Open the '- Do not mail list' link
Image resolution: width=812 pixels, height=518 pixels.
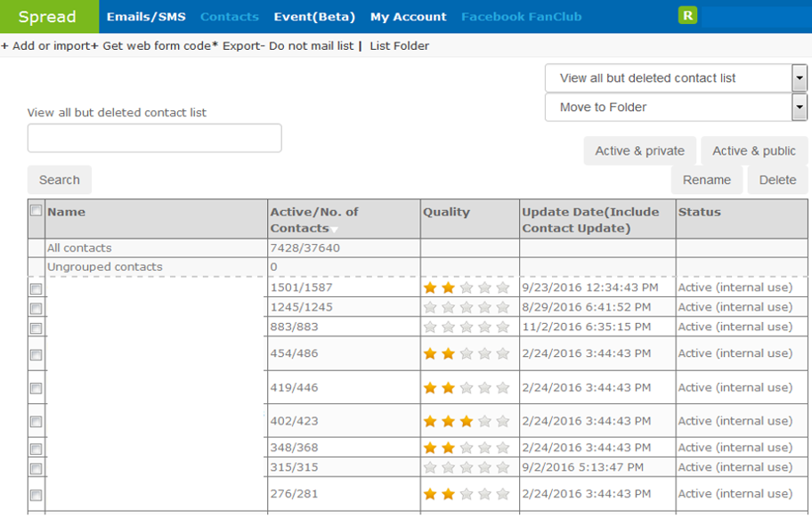[307, 46]
